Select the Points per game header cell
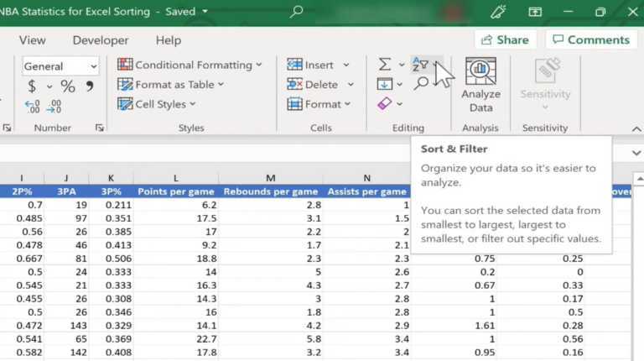Viewport: 644px width, 361px height. [x=176, y=191]
